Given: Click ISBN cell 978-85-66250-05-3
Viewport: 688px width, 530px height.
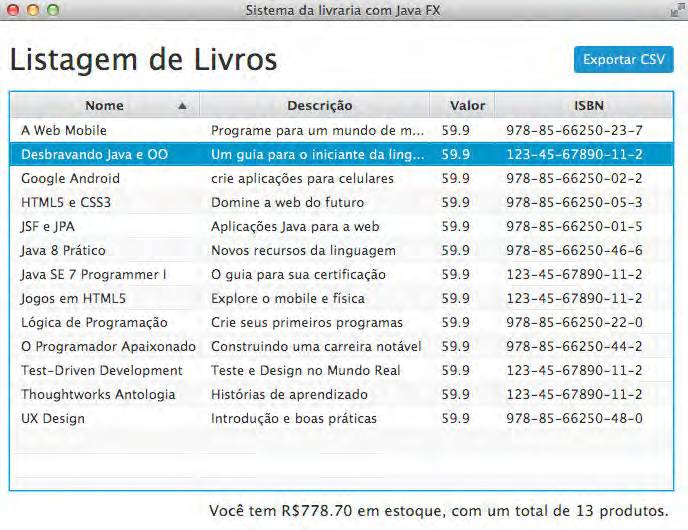Looking at the screenshot, I should pyautogui.click(x=574, y=202).
